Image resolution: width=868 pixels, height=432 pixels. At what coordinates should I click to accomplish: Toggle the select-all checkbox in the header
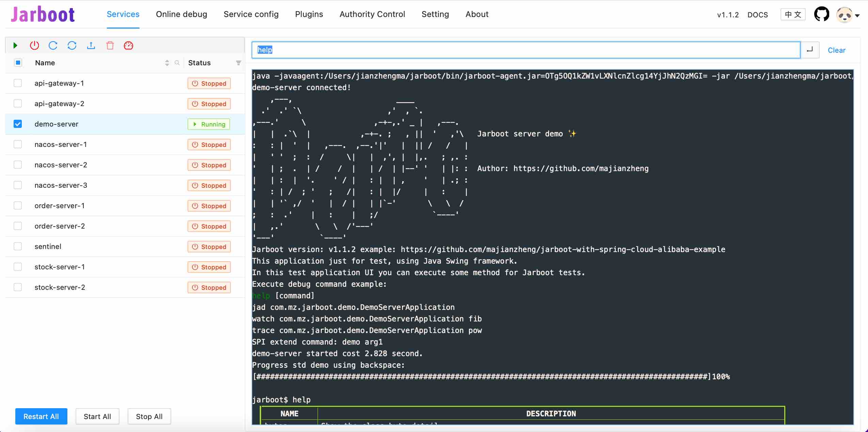[x=18, y=62]
